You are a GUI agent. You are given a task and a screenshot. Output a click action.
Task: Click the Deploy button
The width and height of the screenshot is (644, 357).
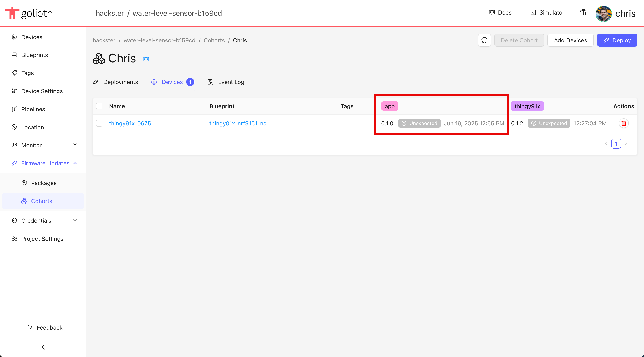617,40
